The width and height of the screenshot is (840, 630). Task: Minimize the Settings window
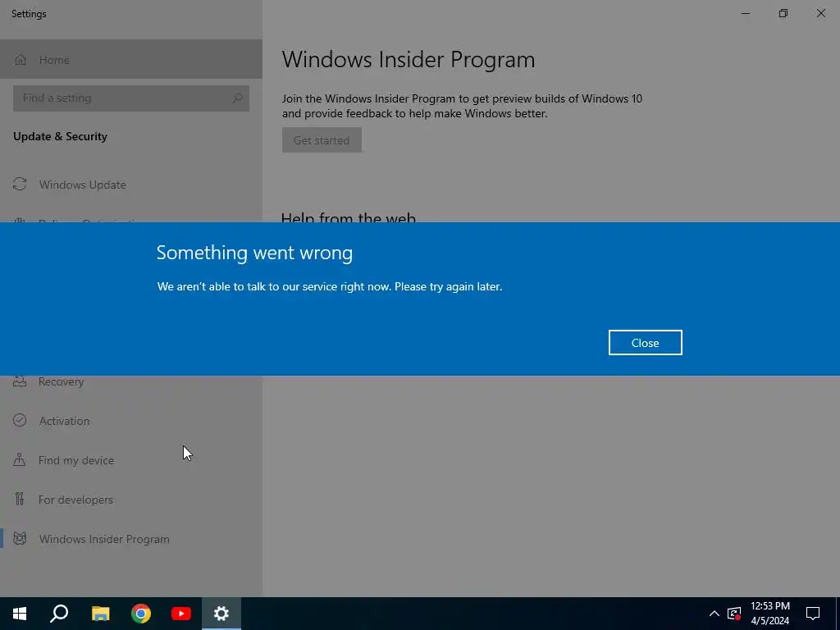[x=745, y=13]
